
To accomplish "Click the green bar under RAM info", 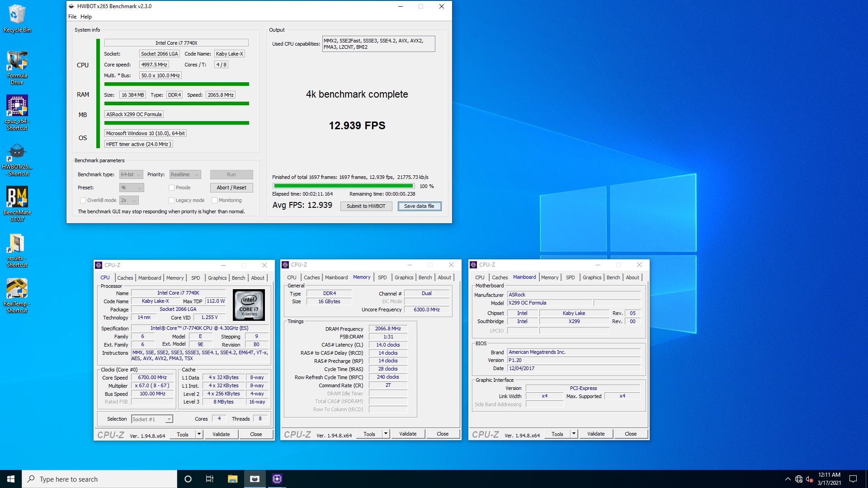I will pyautogui.click(x=177, y=103).
